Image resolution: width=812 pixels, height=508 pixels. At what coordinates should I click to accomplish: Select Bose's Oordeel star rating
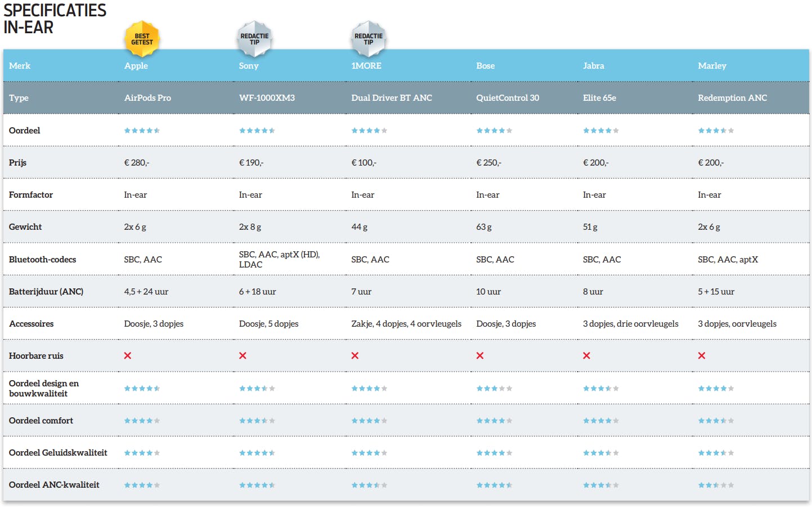coord(494,131)
